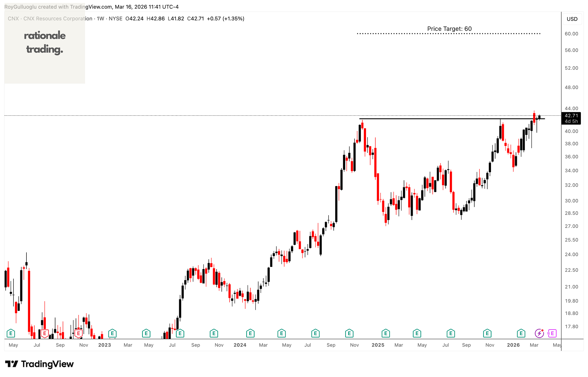
Task: Click the earnings marker above the 2026 label
Action: 521,333
